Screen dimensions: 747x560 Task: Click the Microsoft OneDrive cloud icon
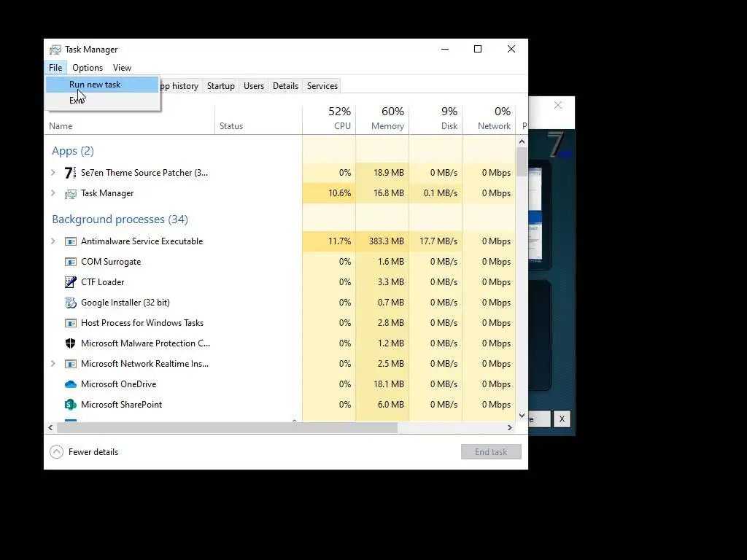[x=71, y=384]
